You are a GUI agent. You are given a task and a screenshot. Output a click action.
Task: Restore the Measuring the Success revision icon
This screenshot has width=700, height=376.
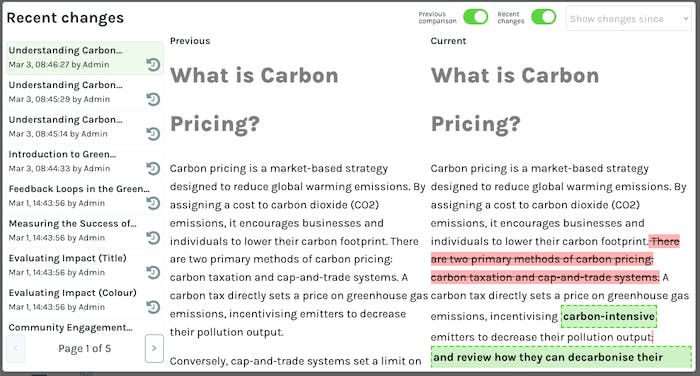153,238
